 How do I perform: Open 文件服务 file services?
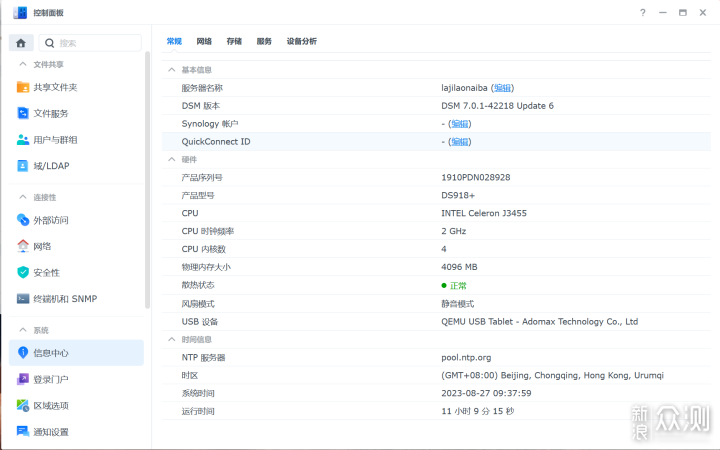[50, 113]
